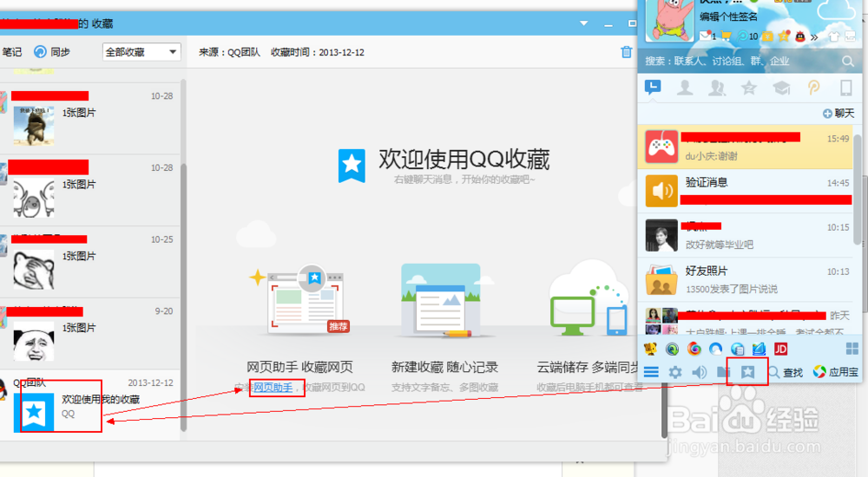The width and height of the screenshot is (868, 477).
Task: Open the favorites window title dropdown arrow
Action: 583,23
